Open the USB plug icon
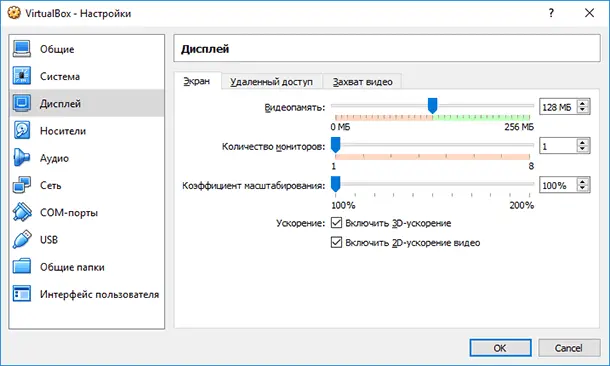Image resolution: width=610 pixels, height=366 pixels. tap(22, 239)
